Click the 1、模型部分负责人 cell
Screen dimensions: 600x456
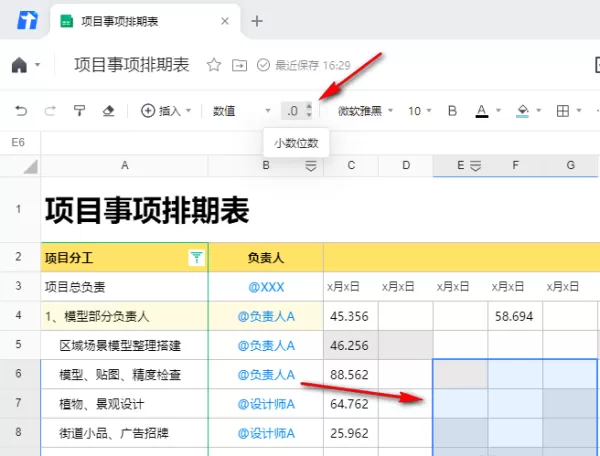pyautogui.click(x=124, y=316)
